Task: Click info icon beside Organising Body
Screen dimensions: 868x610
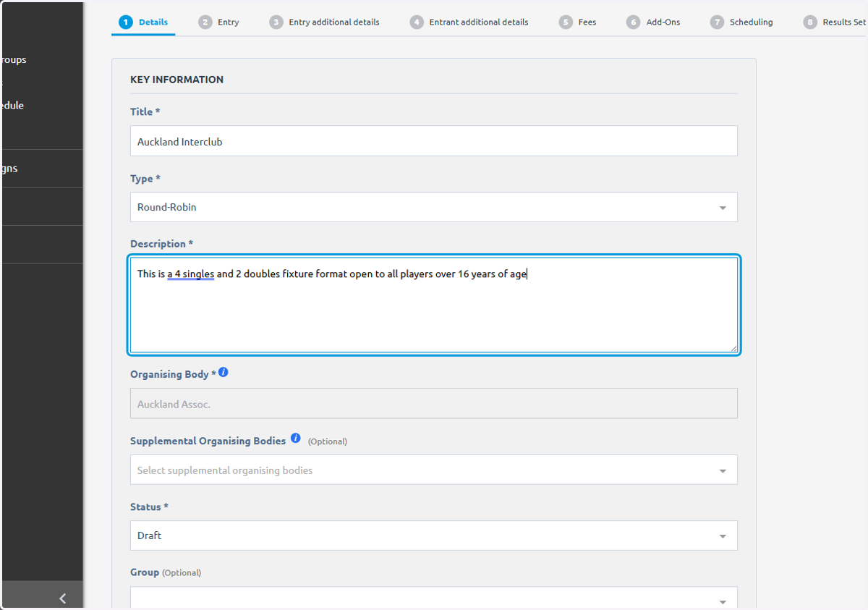Action: tap(224, 372)
